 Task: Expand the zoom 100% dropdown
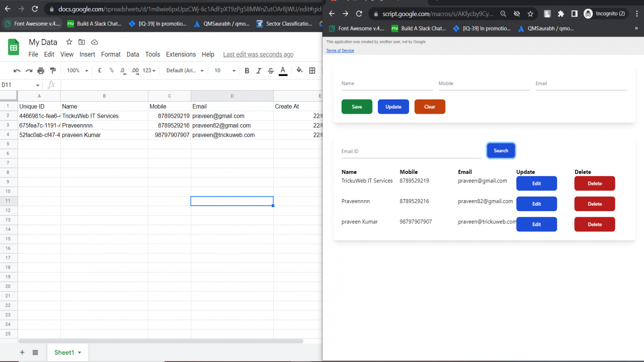coord(77,71)
